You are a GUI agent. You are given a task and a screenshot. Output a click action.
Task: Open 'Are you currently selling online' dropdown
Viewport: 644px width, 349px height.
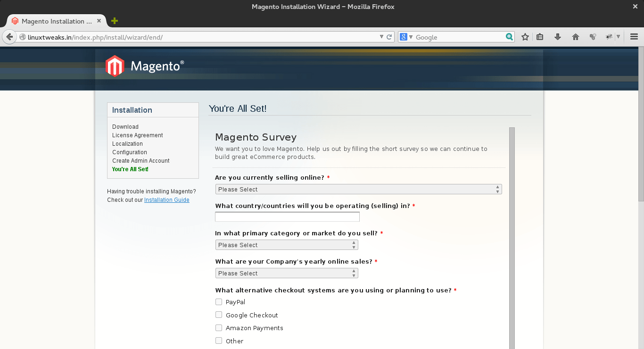click(x=358, y=189)
